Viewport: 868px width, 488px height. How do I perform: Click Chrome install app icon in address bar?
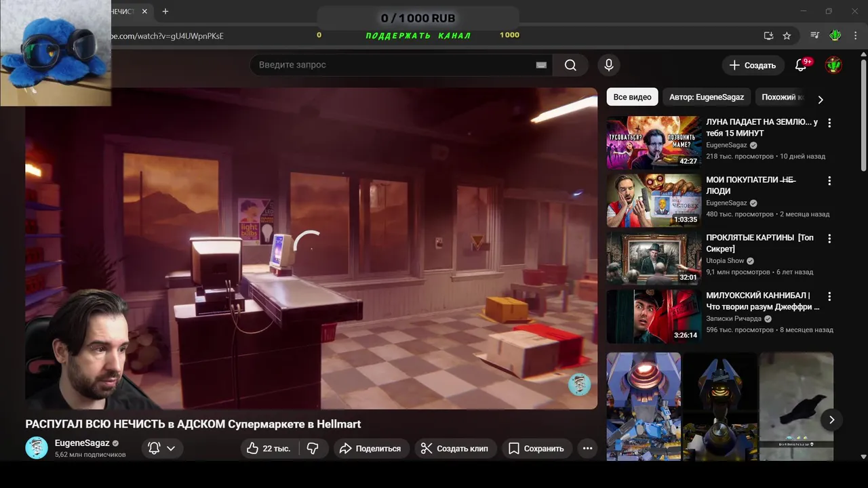[x=768, y=35]
